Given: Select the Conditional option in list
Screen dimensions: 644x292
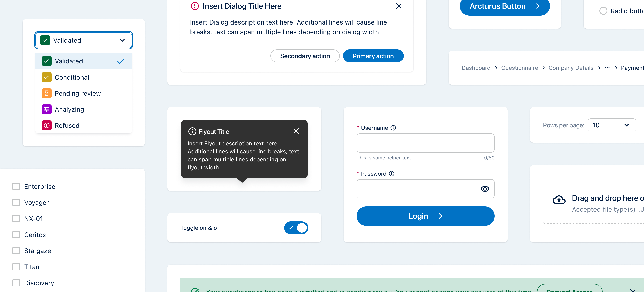Looking at the screenshot, I should (72, 77).
